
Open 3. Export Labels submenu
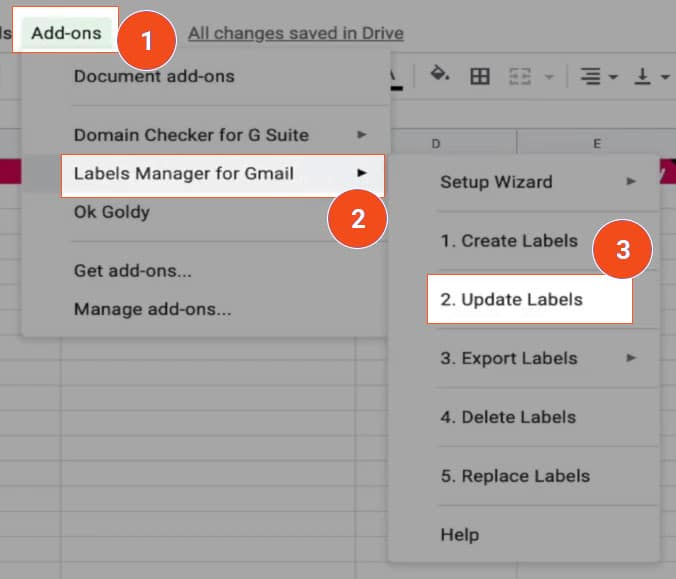tap(524, 358)
